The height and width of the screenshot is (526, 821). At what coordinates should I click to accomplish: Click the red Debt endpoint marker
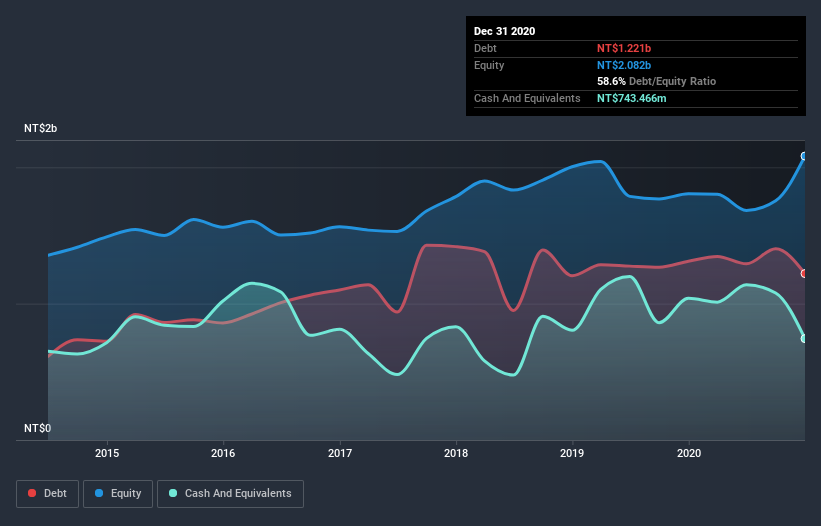click(x=804, y=274)
